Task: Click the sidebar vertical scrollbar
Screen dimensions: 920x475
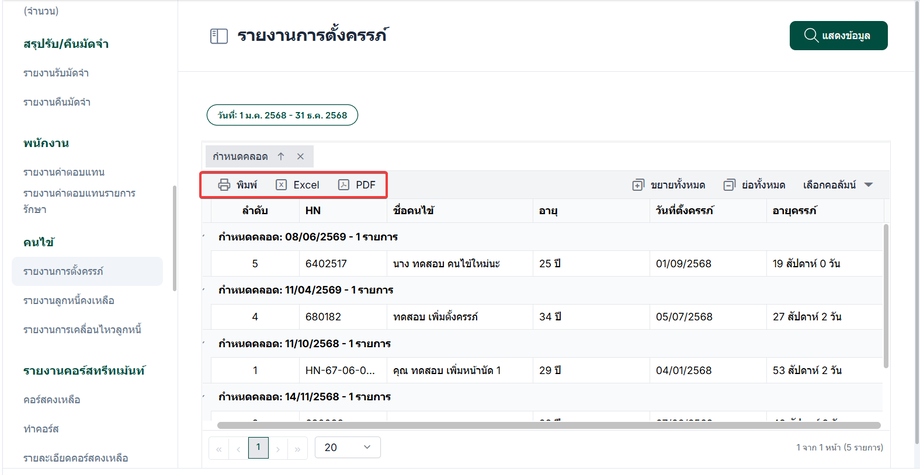Action: (174, 238)
